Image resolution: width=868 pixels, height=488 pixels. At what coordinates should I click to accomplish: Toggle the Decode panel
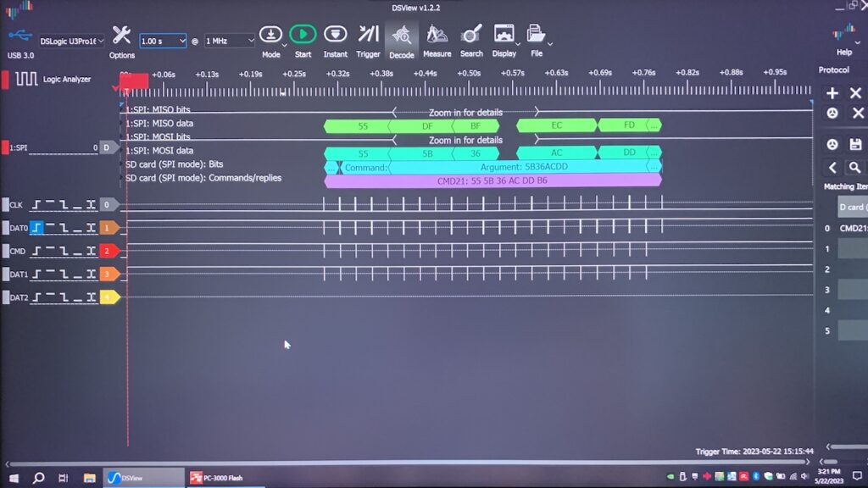coord(402,36)
